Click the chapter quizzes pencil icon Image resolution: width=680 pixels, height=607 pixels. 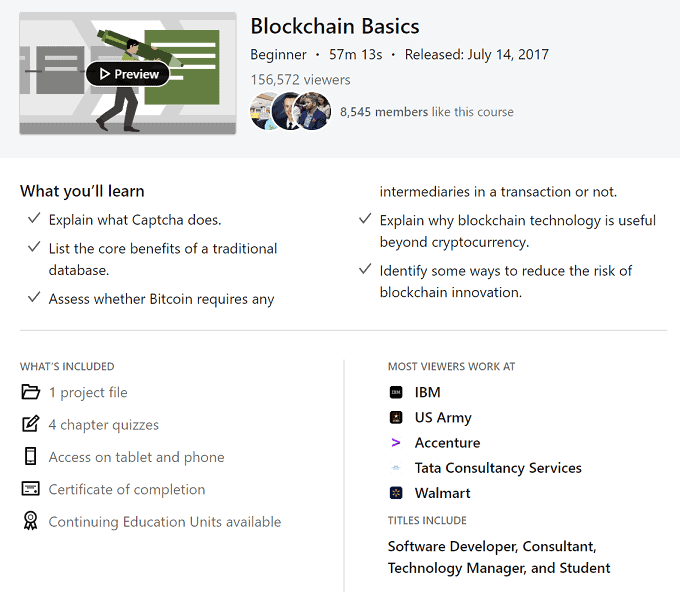point(31,424)
